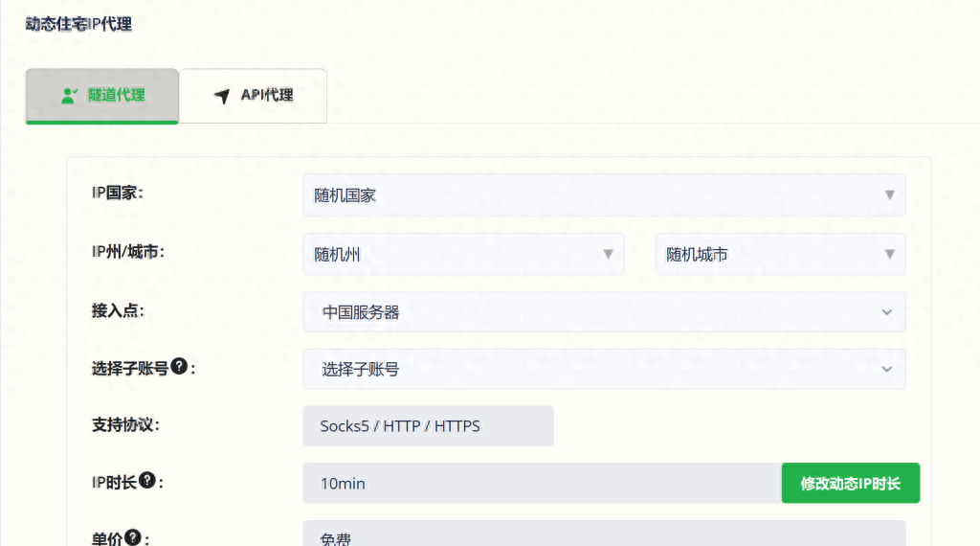Open the 选择子账号 sub-account dropdown
The height and width of the screenshot is (546, 980).
603,369
